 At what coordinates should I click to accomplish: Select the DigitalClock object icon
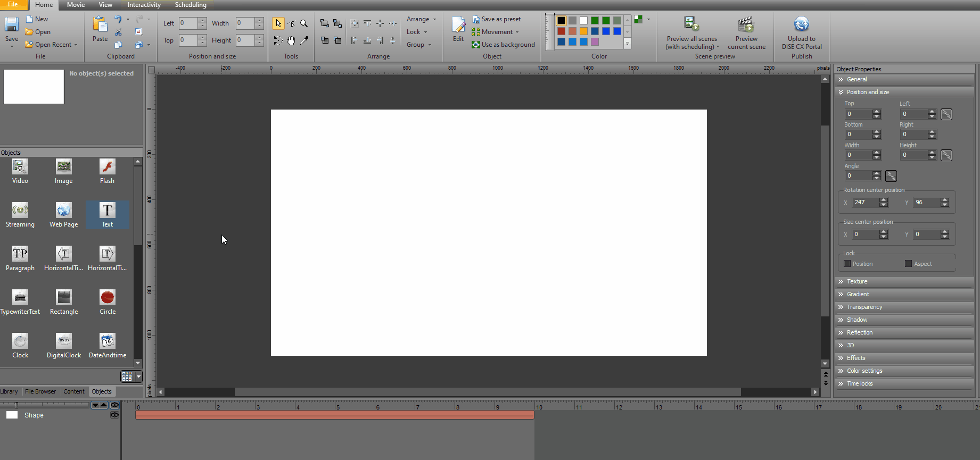(x=64, y=341)
